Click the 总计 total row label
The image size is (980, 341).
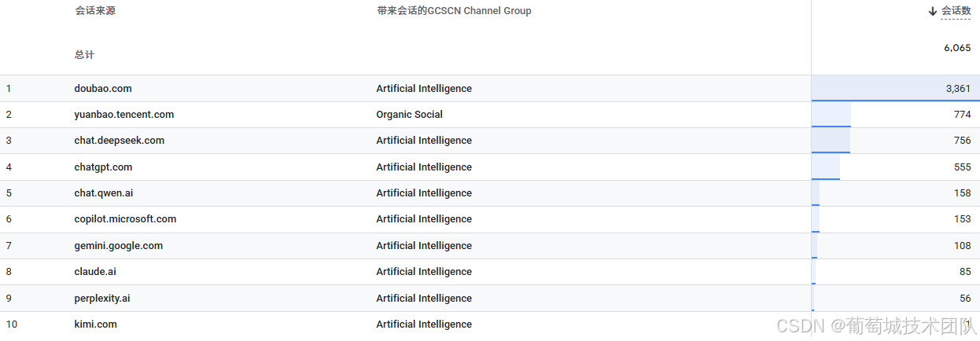(85, 55)
